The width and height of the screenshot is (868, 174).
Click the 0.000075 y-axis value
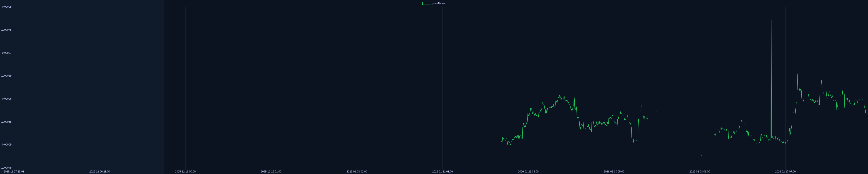pos(6,30)
